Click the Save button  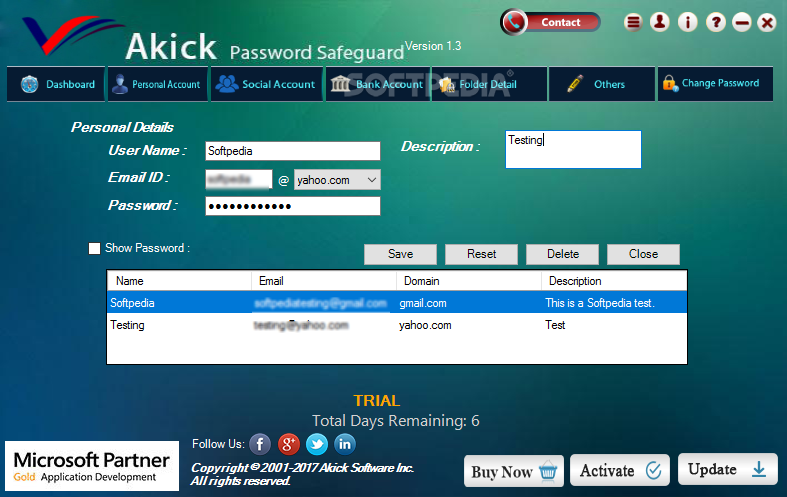click(x=400, y=254)
